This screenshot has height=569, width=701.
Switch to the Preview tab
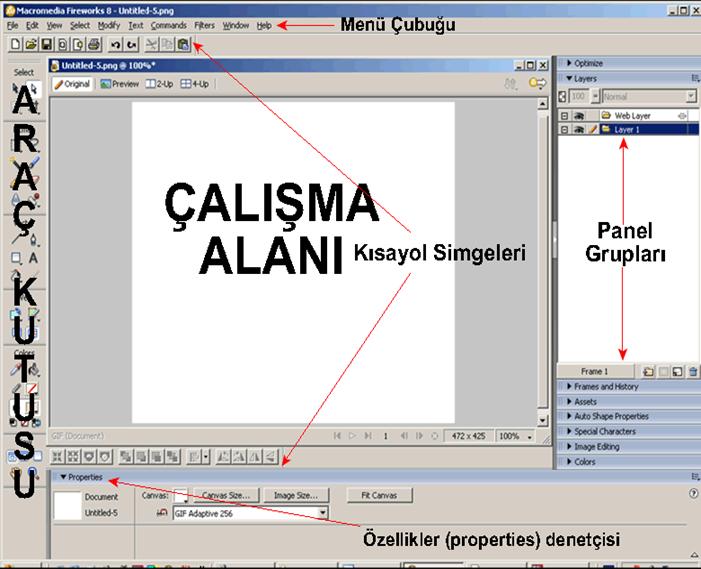pos(120,84)
